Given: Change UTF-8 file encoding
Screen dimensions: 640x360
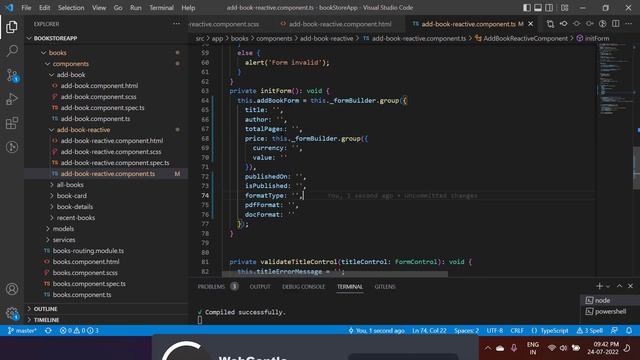Looking at the screenshot, I should pos(495,331).
